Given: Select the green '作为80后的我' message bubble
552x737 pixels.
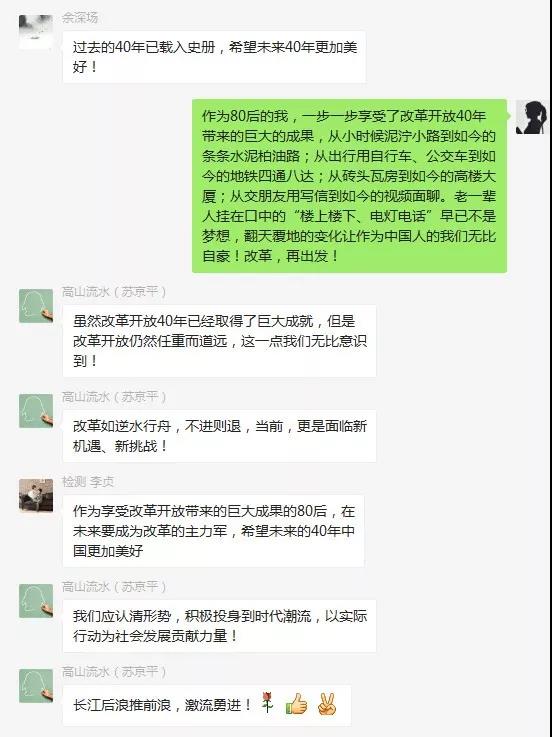Looking at the screenshot, I should coord(349,186).
